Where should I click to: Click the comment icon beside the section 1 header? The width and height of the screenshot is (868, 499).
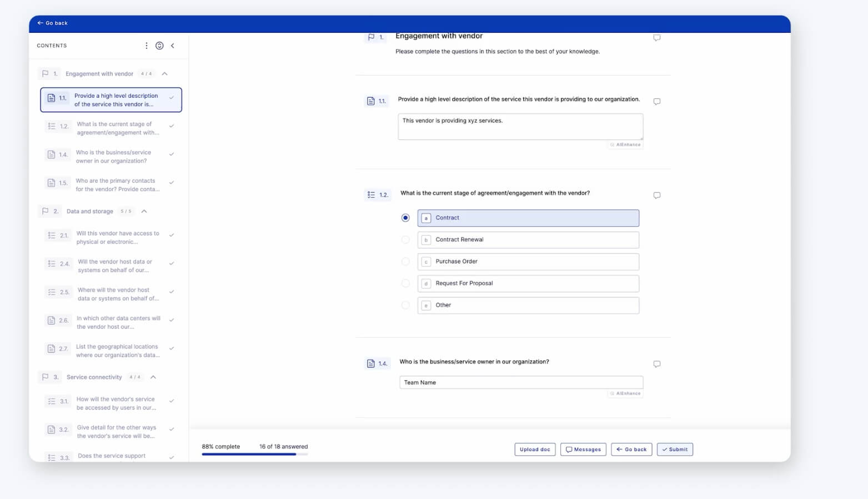point(656,37)
